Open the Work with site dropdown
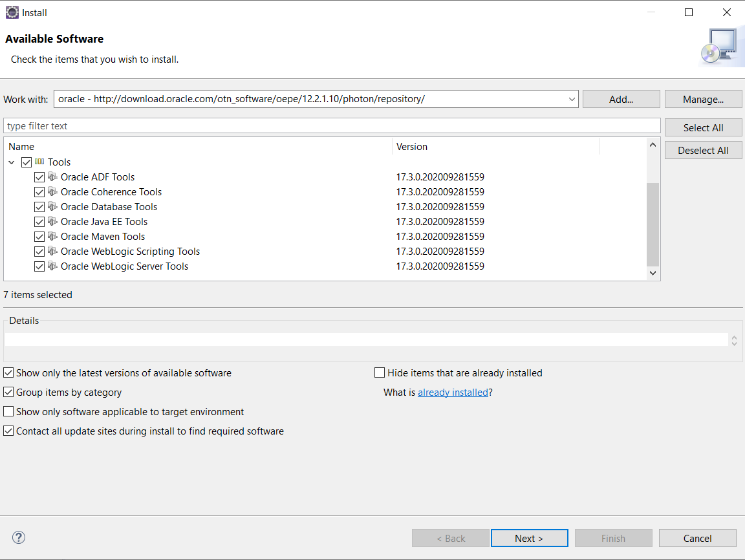Screen dimensions: 745x560 (572, 100)
